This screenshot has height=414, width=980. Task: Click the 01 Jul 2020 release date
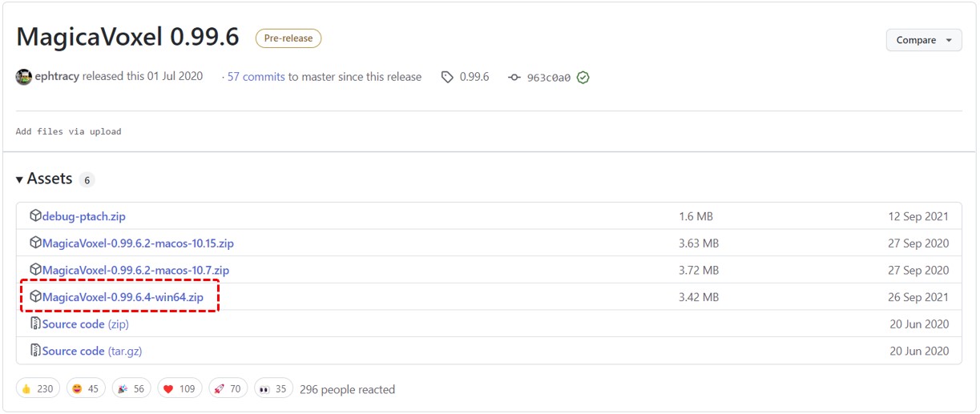[x=175, y=77]
